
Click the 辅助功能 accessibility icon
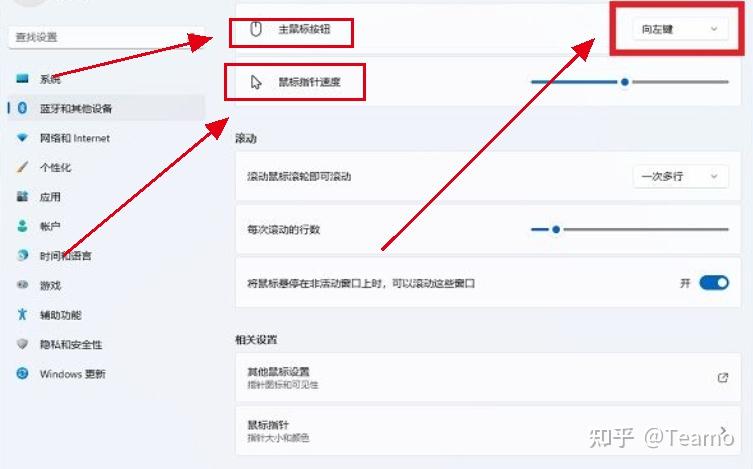click(22, 314)
